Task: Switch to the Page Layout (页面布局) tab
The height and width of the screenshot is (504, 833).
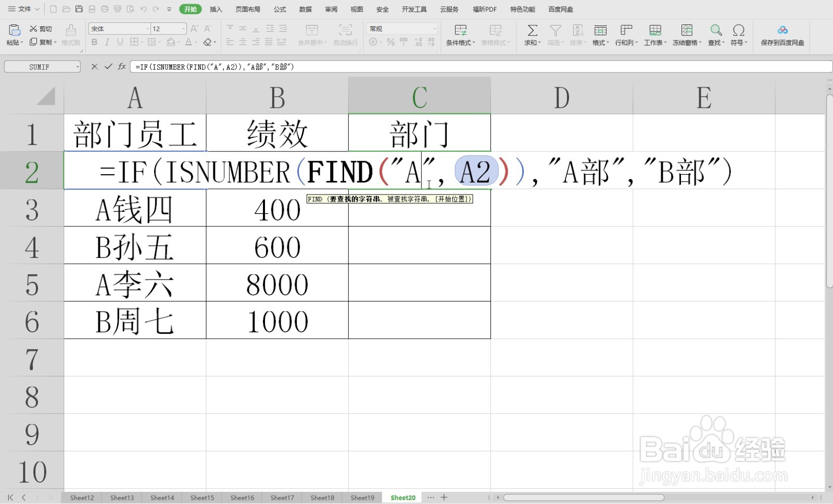Action: pos(248,9)
